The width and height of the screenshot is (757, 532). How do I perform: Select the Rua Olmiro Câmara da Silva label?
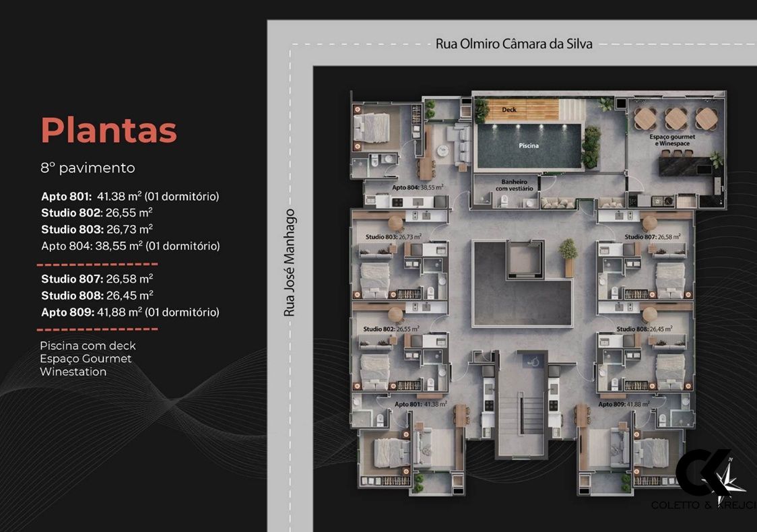tap(514, 43)
